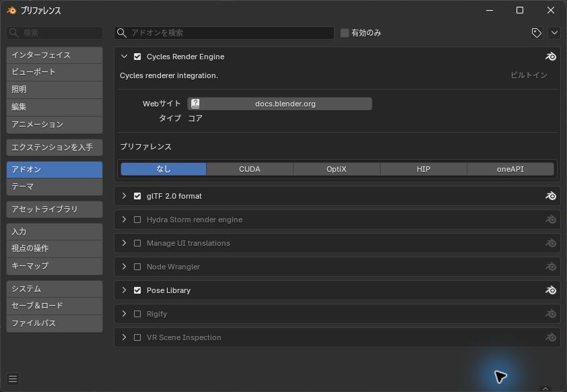Open the アセットライブラリ section
This screenshot has width=567, height=392.
coord(55,209)
